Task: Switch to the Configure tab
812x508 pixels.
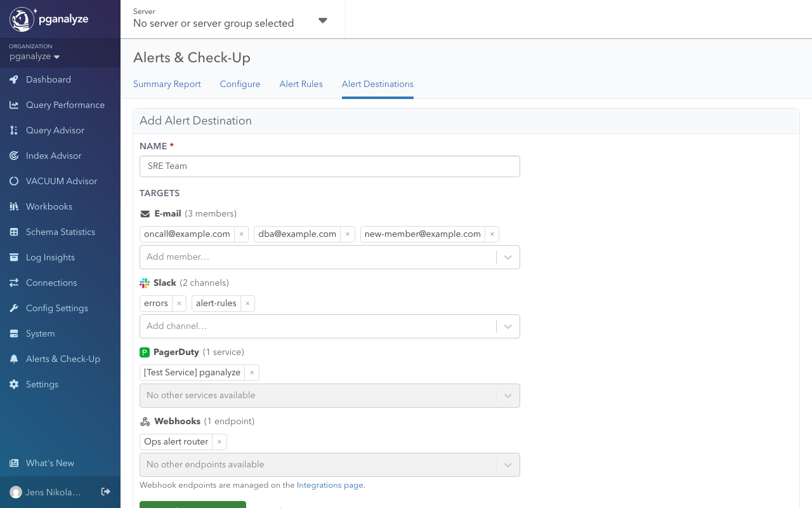Action: pos(240,84)
